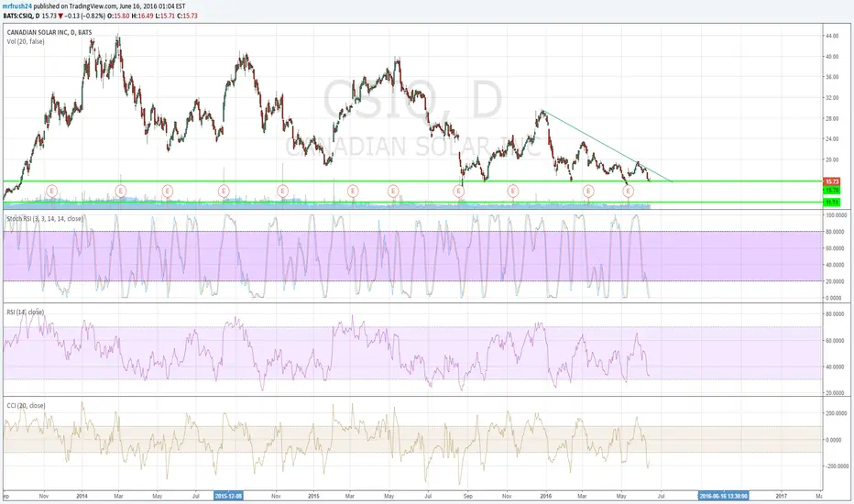Select the Stoch RSI (3, 3, 14, 14, close) label
This screenshot has height=504, width=854.
tap(45, 218)
